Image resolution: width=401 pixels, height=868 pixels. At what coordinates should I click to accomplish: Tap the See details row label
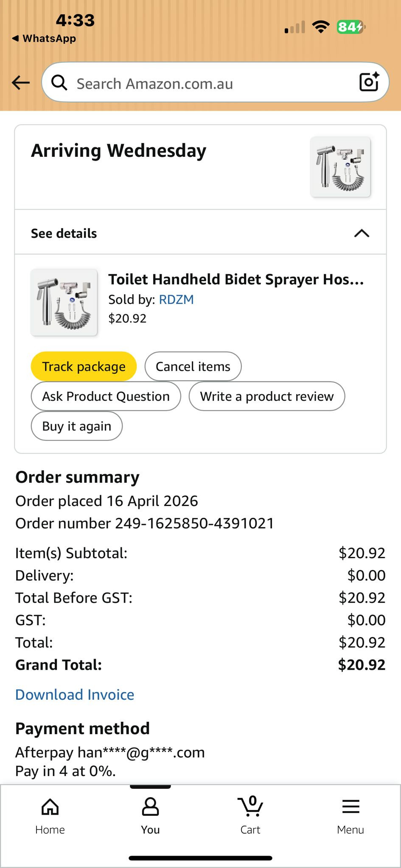[64, 233]
